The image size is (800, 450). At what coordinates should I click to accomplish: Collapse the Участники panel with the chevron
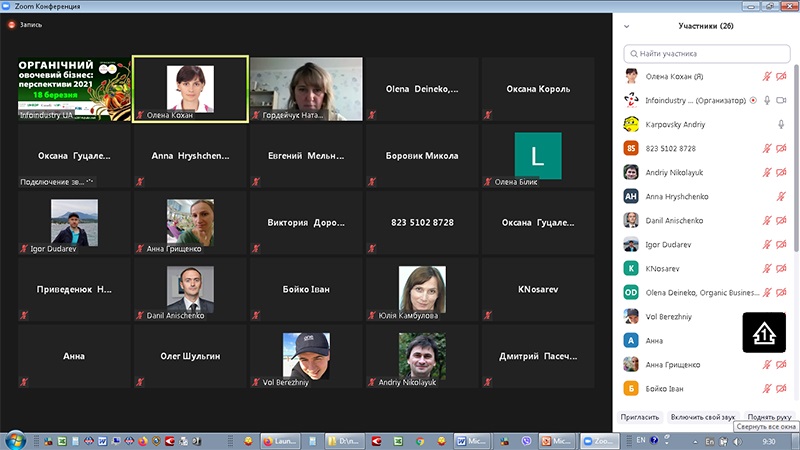pos(627,26)
